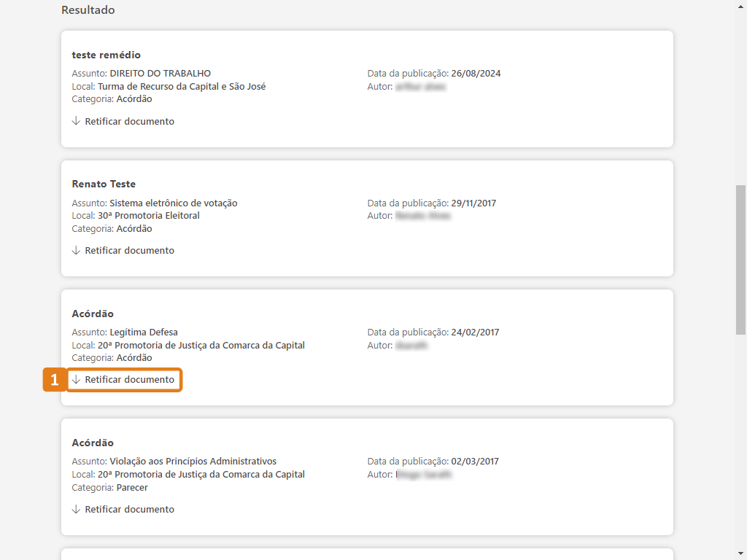Click the teste remédio card title

click(106, 55)
